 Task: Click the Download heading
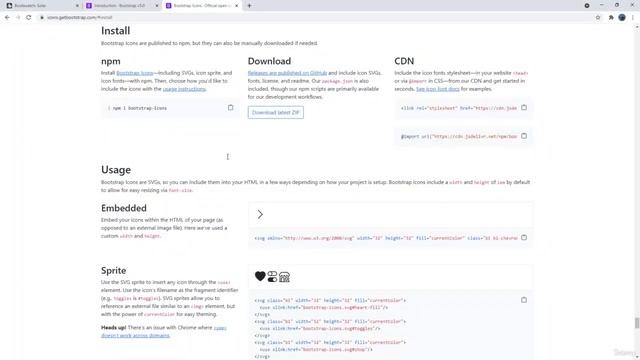269,61
